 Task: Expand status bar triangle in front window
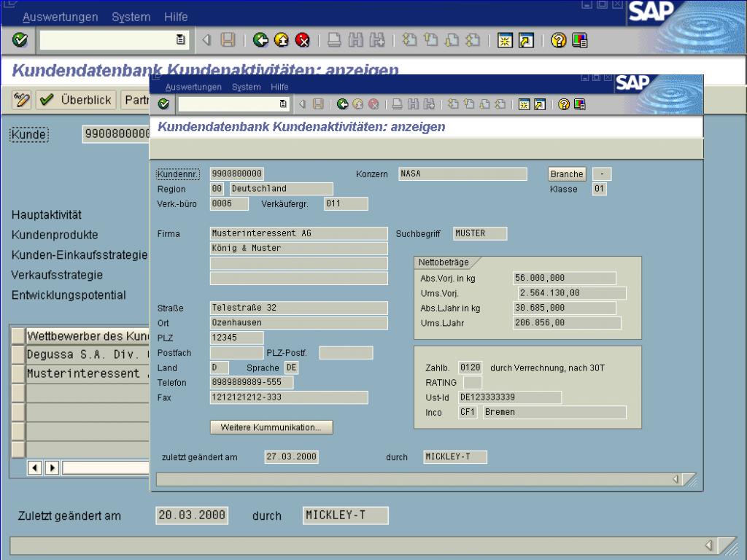tap(676, 479)
